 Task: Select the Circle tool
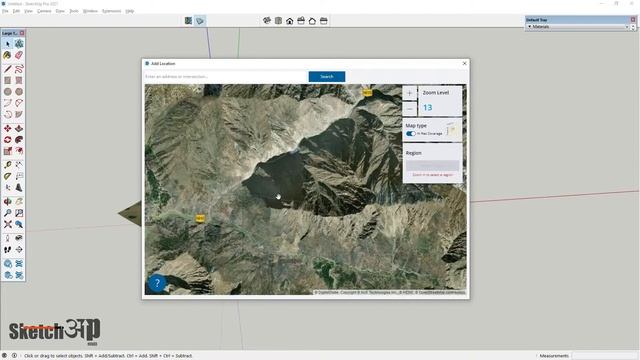click(x=7, y=92)
